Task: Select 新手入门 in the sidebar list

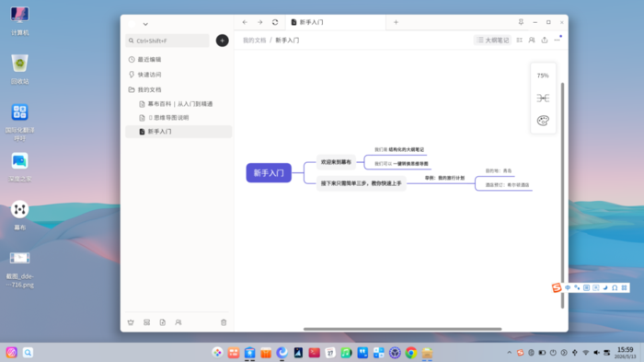Action: 178,132
